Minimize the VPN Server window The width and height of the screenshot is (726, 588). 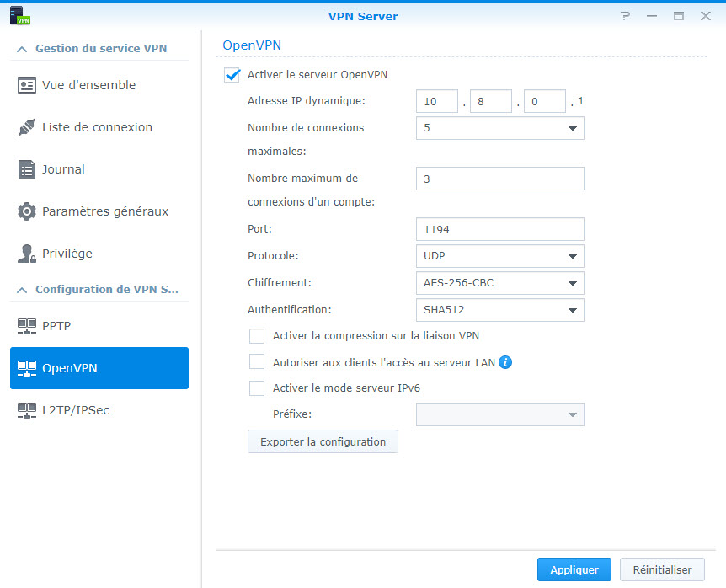[x=652, y=16]
